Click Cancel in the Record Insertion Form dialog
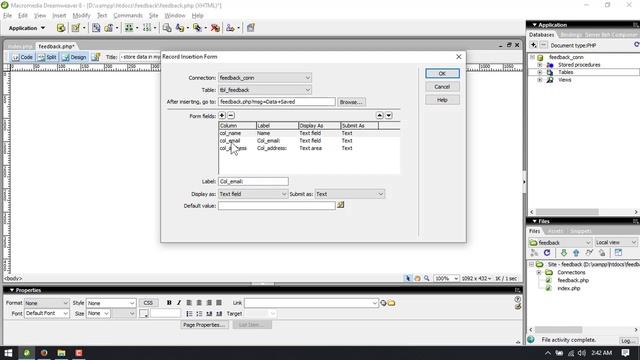 tap(442, 87)
